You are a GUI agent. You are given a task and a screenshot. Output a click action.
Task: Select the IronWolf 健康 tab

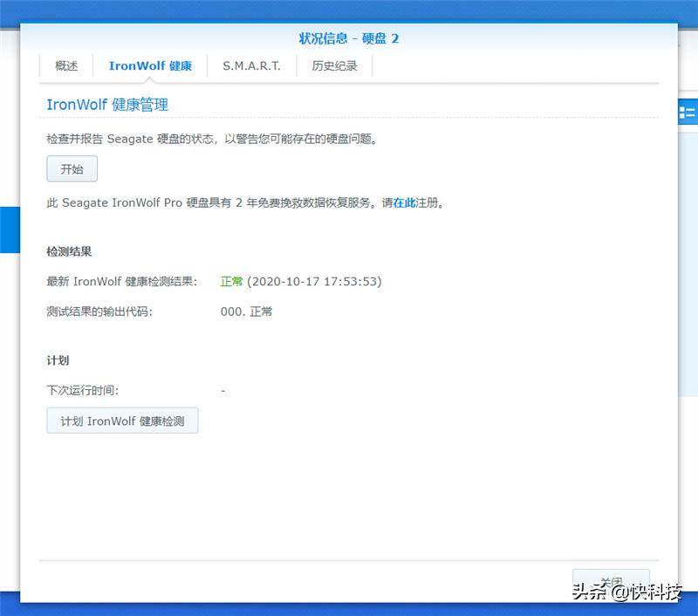tap(152, 65)
